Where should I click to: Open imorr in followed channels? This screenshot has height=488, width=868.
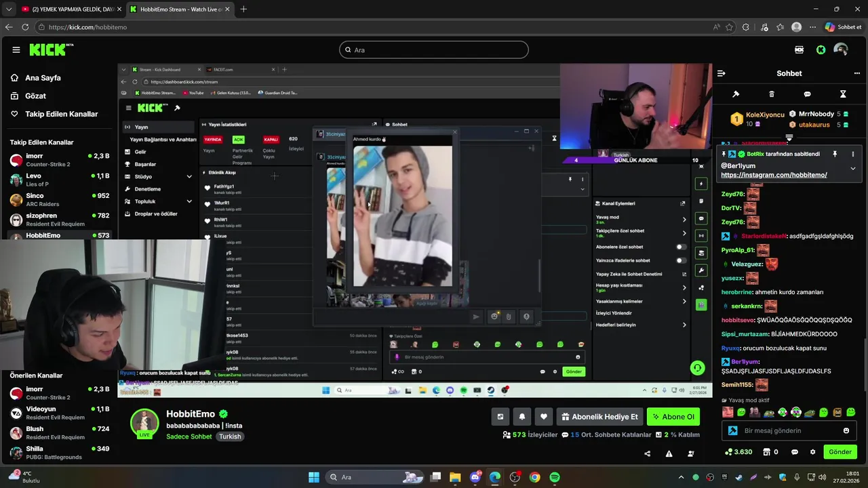pos(60,160)
